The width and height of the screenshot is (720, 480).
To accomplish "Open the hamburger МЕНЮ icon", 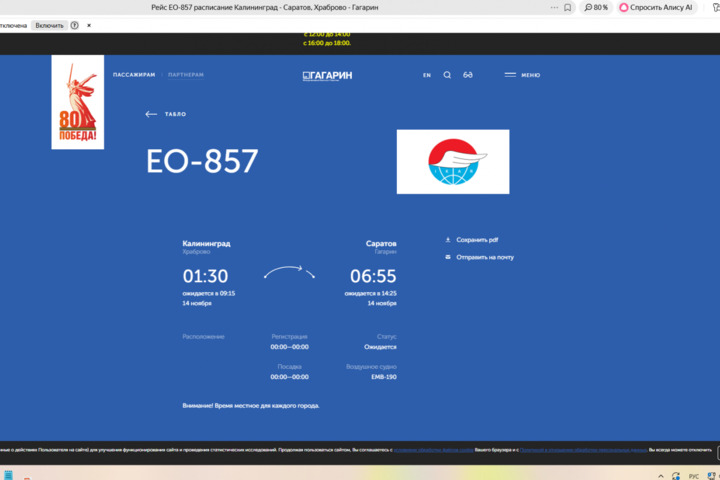I will click(x=511, y=75).
